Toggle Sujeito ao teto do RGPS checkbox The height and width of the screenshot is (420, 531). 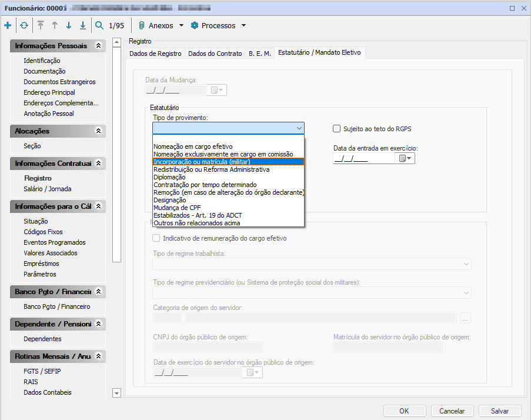[x=336, y=129]
